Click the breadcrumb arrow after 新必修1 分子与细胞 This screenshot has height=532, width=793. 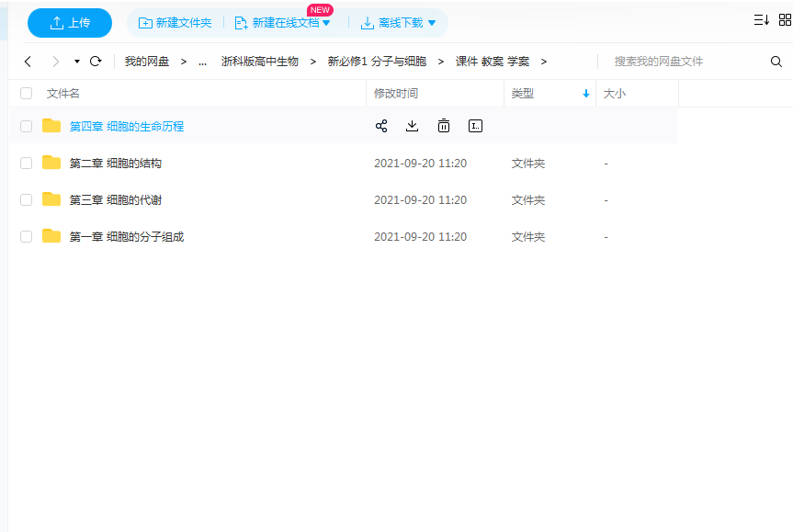click(440, 62)
